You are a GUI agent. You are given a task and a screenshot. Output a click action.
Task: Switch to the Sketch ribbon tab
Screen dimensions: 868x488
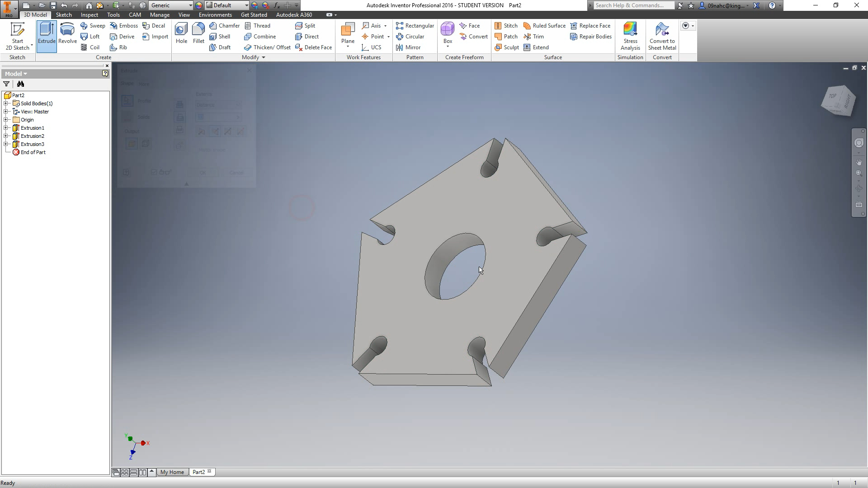pos(64,15)
